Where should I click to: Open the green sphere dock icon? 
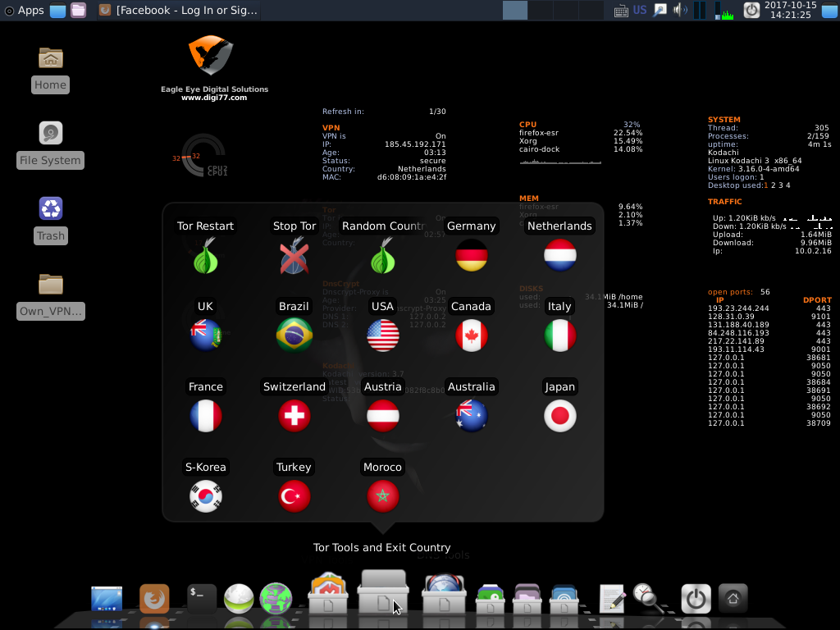[x=239, y=598]
